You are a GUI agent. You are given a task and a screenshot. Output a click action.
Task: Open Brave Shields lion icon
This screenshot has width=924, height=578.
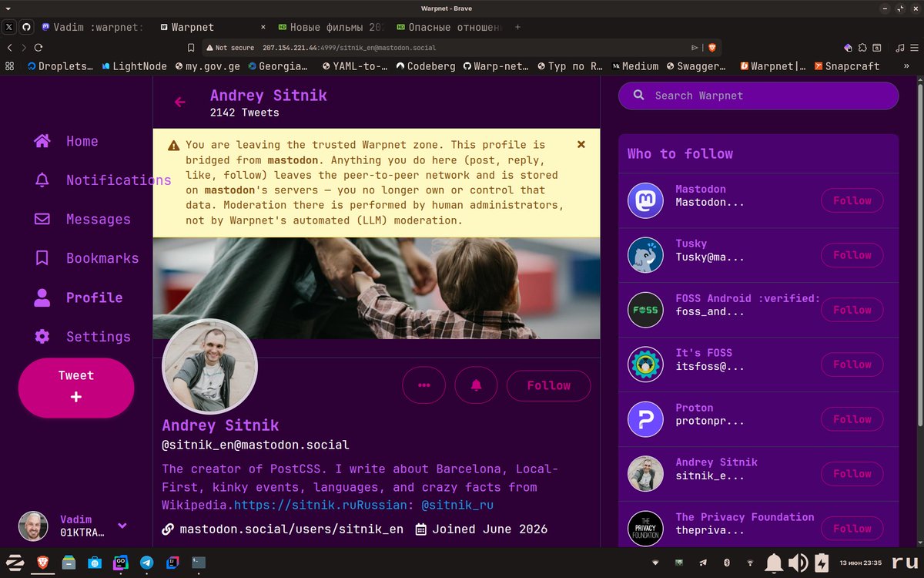tap(711, 47)
